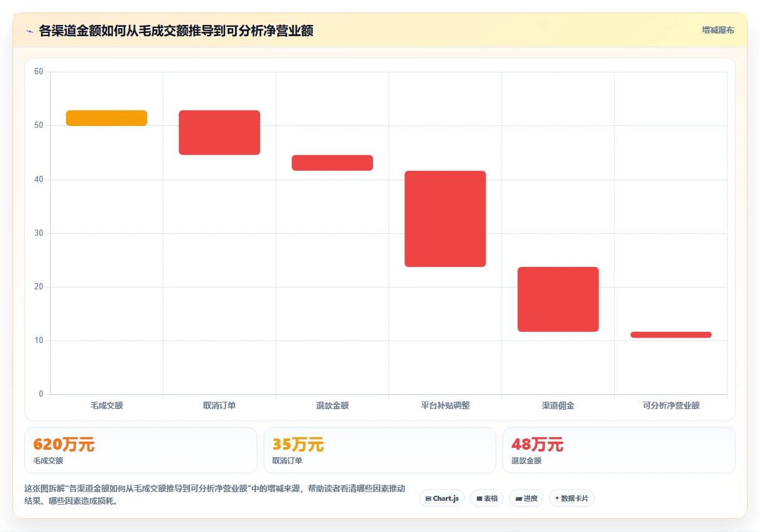Click the y-axis value 10

coord(39,341)
